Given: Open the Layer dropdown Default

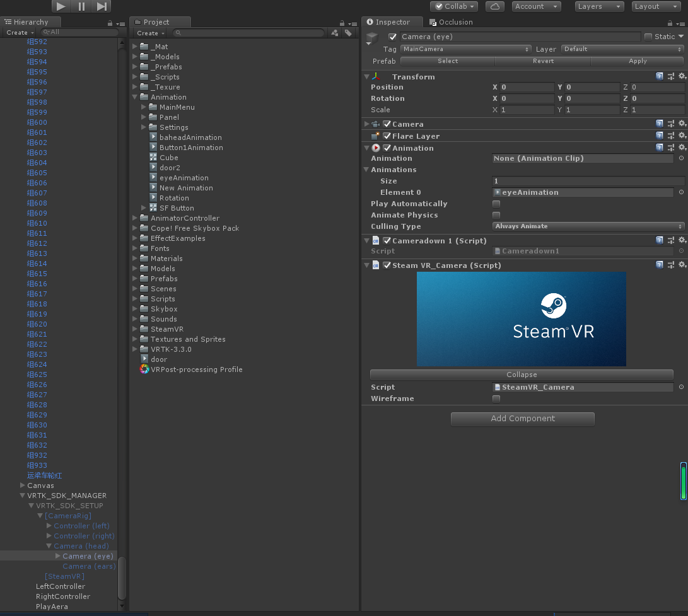Looking at the screenshot, I should [622, 49].
